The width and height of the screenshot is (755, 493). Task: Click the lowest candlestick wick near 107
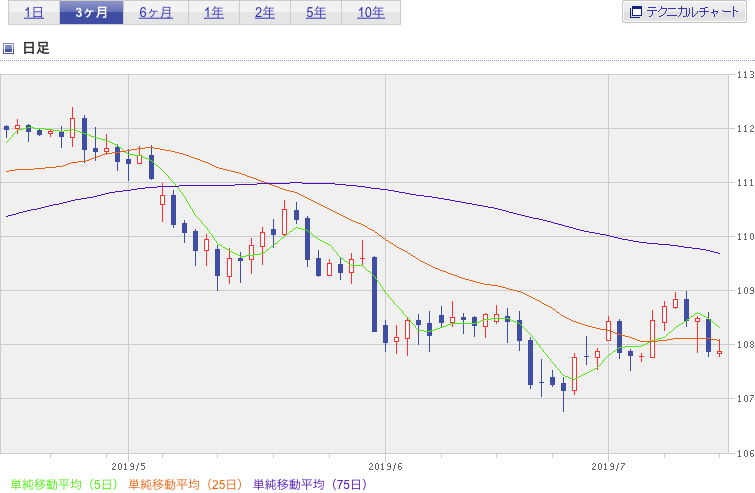[x=563, y=392]
